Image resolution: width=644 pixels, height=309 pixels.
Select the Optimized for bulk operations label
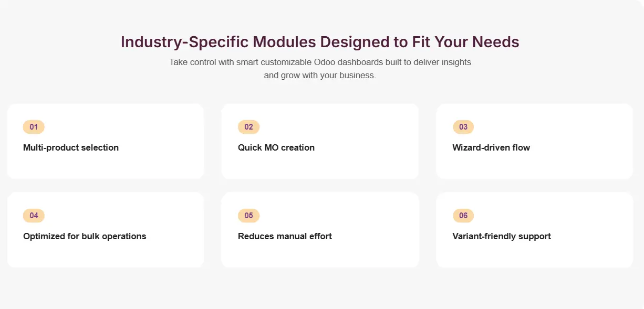(85, 237)
